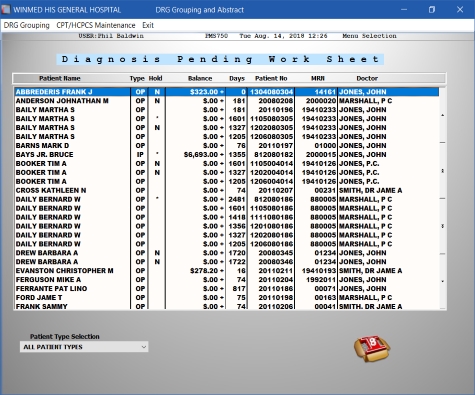
Task: Open the DRG Grouping menu
Action: click(x=26, y=25)
